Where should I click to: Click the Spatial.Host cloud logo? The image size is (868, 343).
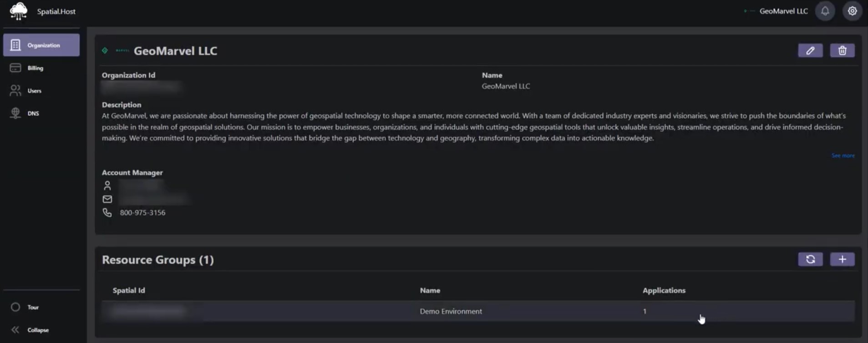19,11
